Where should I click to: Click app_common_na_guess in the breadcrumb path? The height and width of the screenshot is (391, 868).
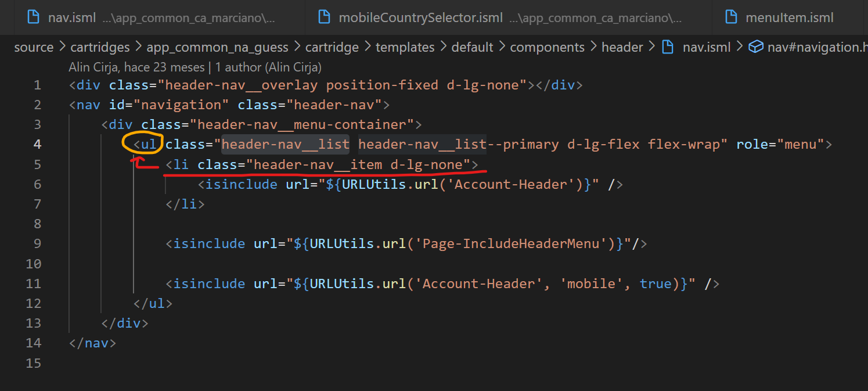217,46
